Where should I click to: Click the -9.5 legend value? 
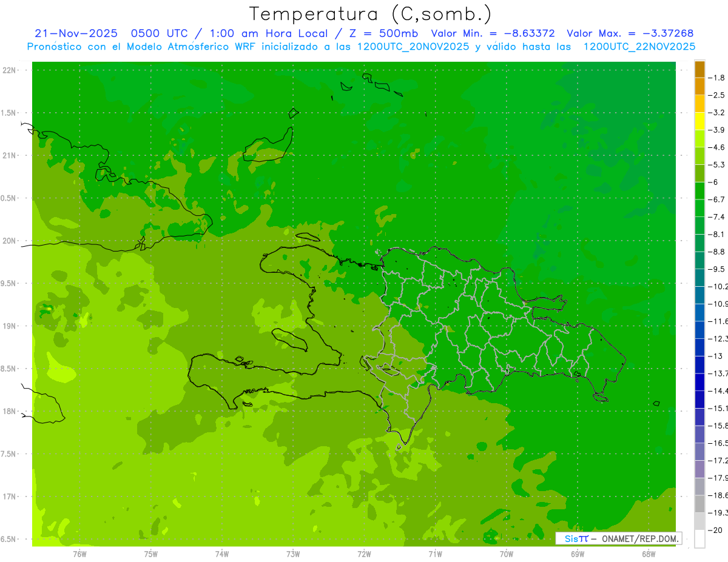click(716, 269)
